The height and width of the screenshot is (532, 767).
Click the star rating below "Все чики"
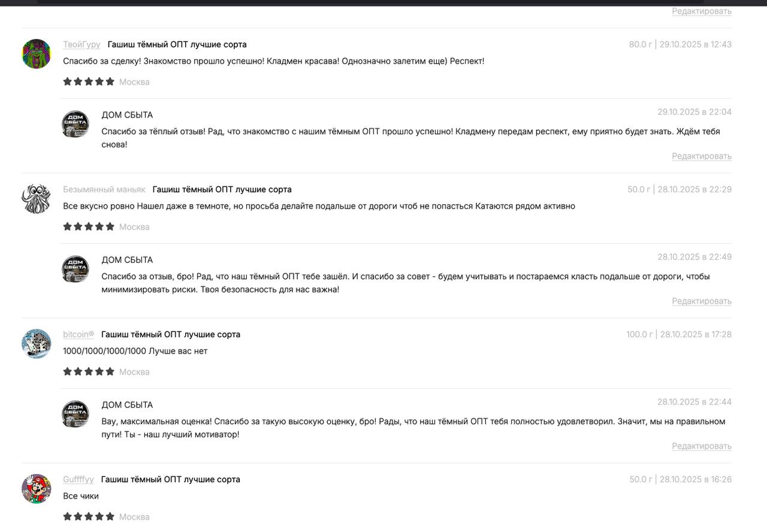point(89,516)
